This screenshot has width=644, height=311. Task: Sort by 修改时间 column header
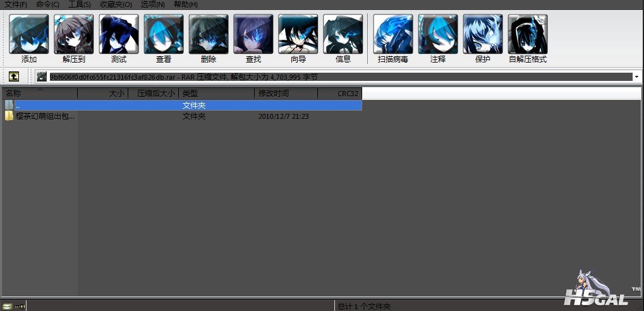click(x=286, y=94)
